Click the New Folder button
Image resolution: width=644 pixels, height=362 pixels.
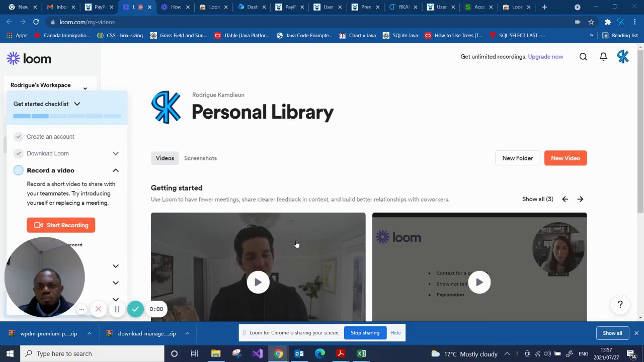click(517, 158)
